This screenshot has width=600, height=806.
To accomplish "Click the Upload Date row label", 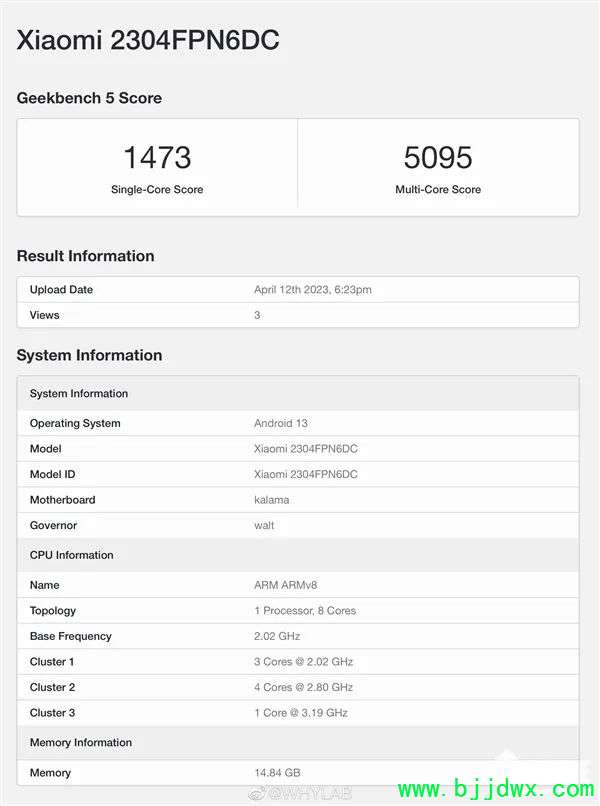I will pos(61,289).
